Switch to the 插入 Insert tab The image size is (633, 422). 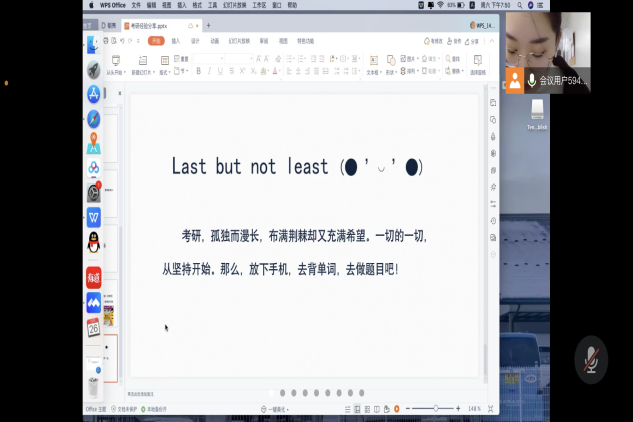176,41
